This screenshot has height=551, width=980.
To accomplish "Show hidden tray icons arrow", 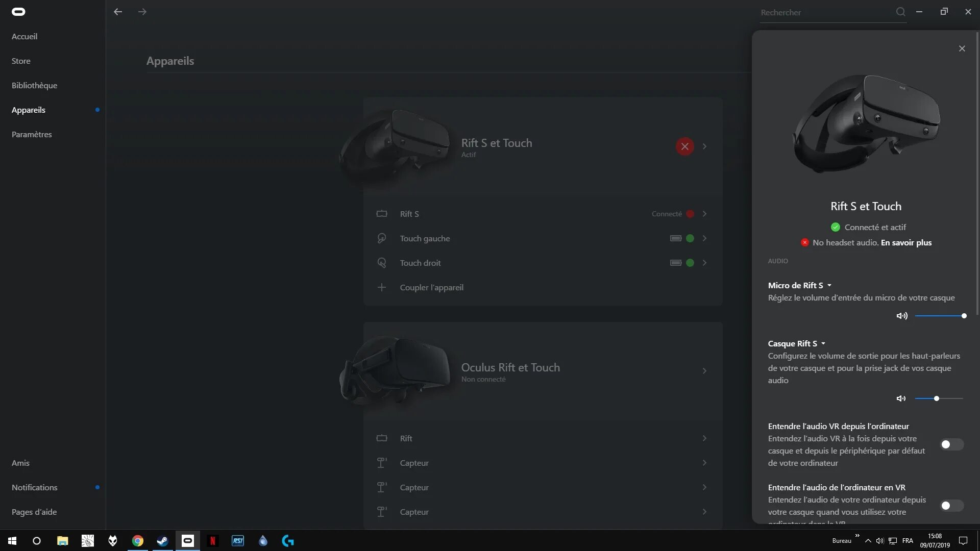I will point(868,541).
